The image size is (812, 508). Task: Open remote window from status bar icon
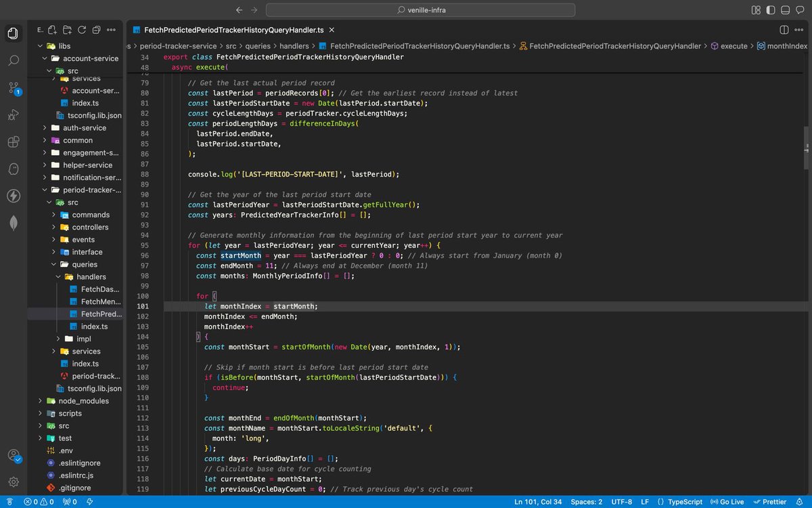(x=8, y=502)
